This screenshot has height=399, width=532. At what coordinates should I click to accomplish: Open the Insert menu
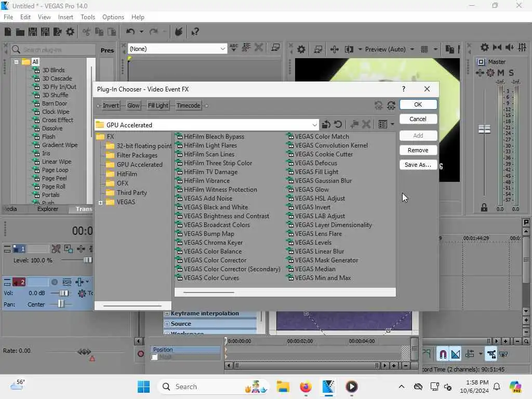65,17
